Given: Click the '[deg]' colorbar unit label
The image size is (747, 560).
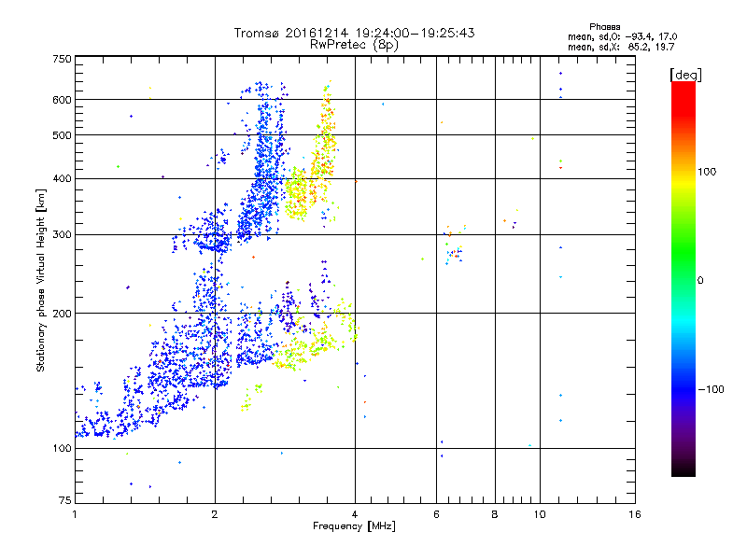Looking at the screenshot, I should click(x=685, y=75).
